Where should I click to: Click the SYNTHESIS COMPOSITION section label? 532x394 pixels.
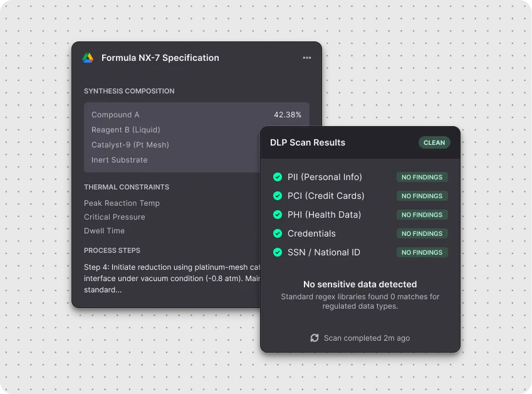click(129, 91)
